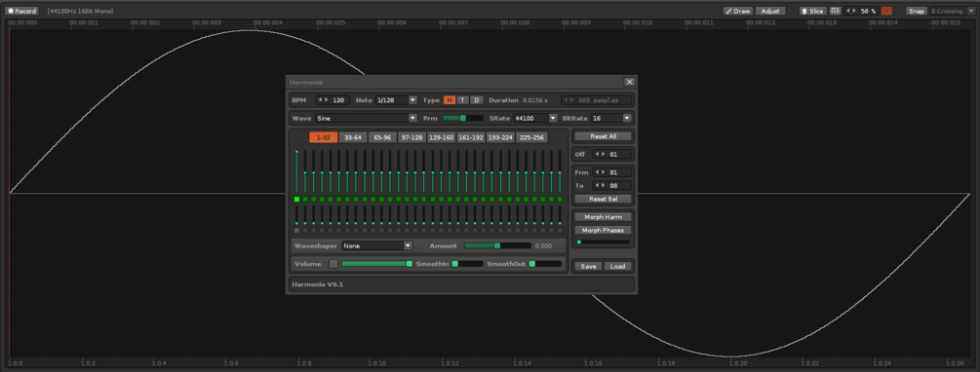This screenshot has height=372, width=980.
Task: Click the orange button beside 50 %
Action: coord(886,12)
